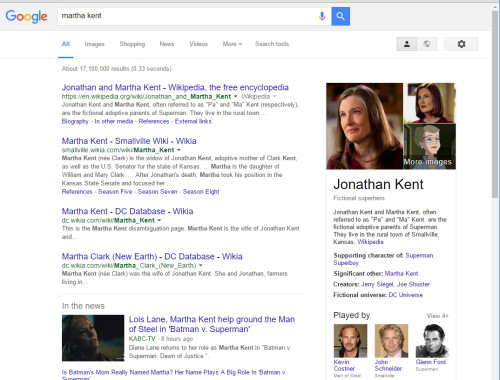Open External links sitelink

[193, 121]
